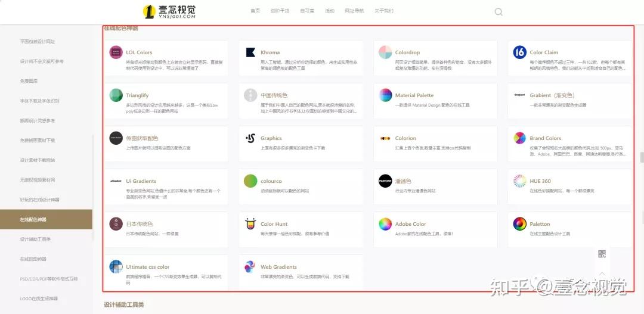Select highlighted 在线配色神器 sidebar item
This screenshot has height=314, width=644.
point(46,219)
